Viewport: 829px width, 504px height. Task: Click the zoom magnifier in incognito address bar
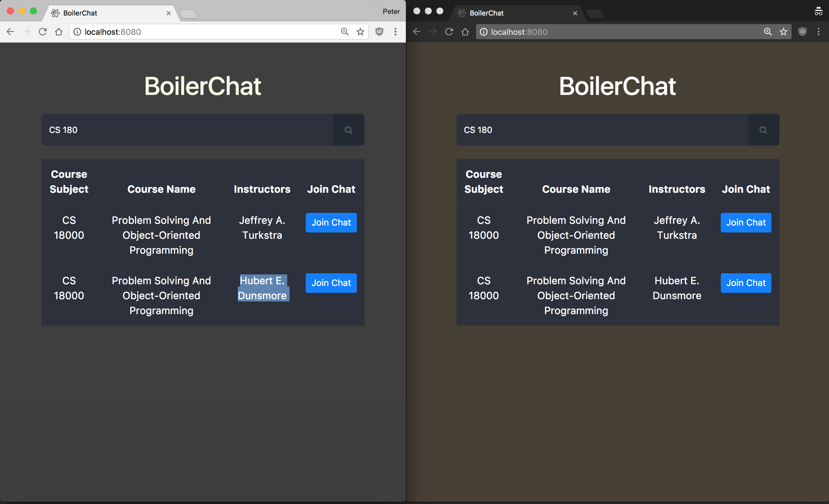[x=767, y=32]
